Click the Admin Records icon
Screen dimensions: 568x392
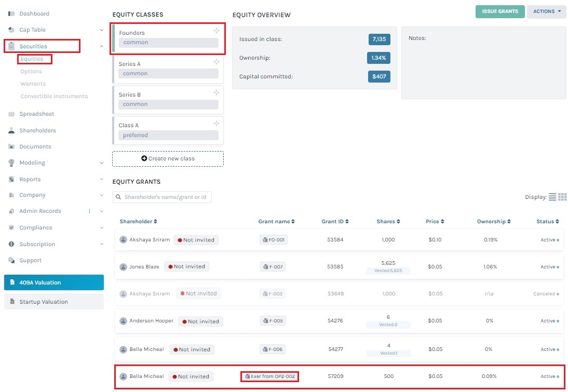11,211
